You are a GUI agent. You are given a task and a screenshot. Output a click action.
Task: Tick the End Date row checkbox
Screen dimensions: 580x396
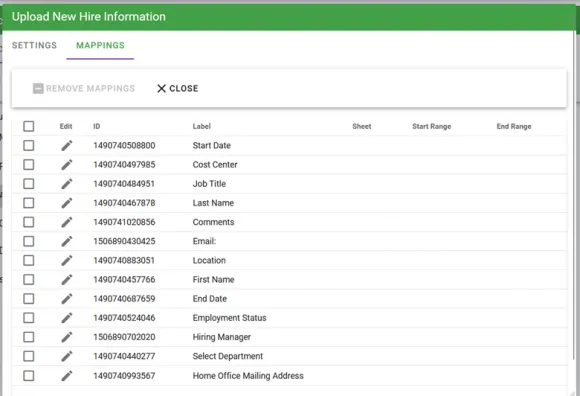click(28, 299)
